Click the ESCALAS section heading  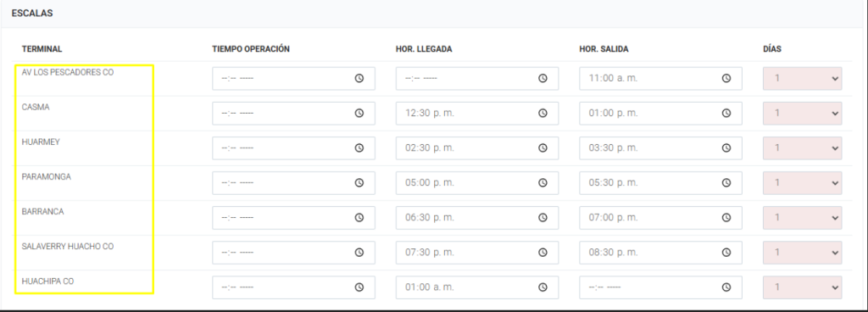pyautogui.click(x=32, y=14)
